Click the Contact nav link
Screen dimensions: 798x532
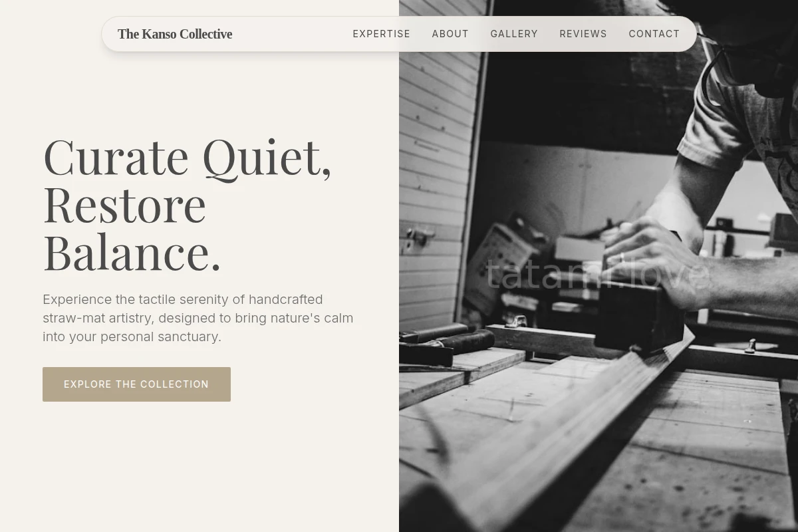(x=654, y=34)
